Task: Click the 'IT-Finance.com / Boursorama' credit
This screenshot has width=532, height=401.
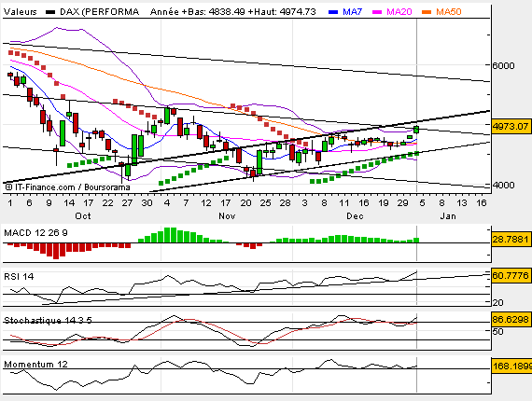Action: coord(67,187)
